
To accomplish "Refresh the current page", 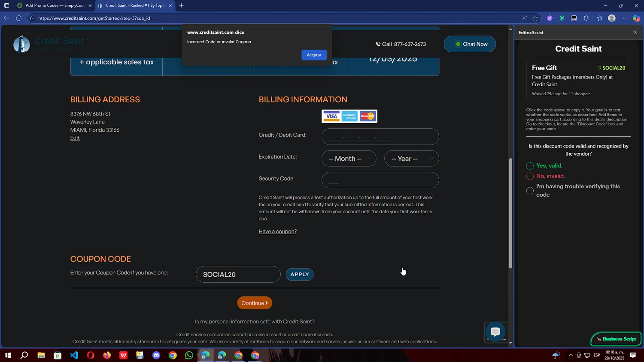I will tap(18, 18).
